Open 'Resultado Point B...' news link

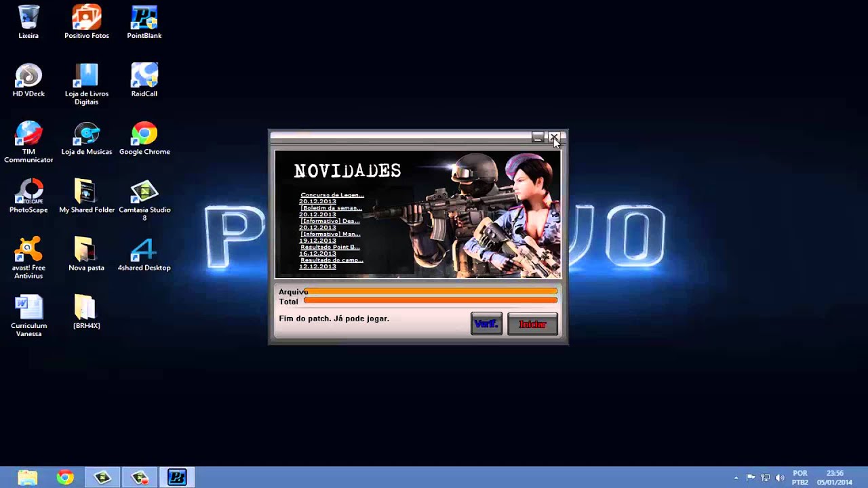click(x=330, y=247)
